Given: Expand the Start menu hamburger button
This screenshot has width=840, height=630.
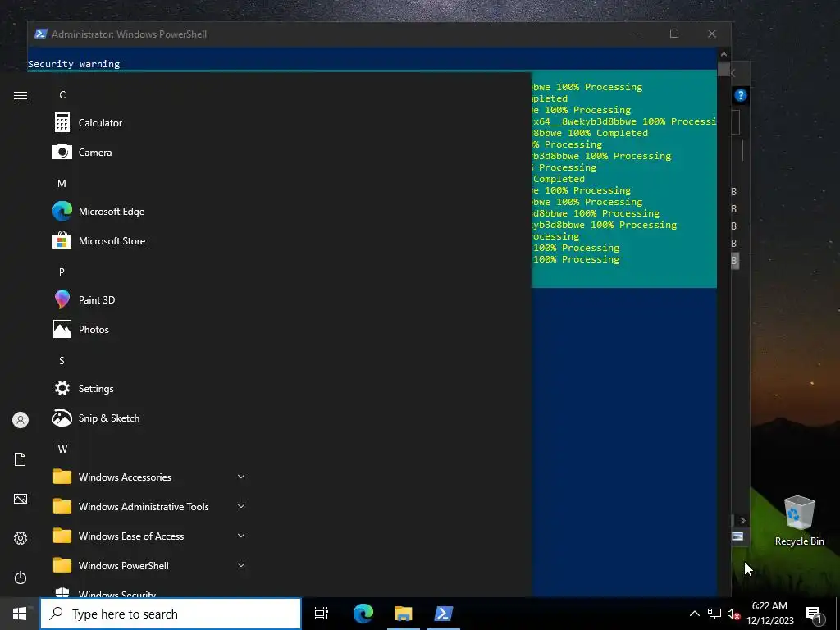Looking at the screenshot, I should click(x=21, y=95).
